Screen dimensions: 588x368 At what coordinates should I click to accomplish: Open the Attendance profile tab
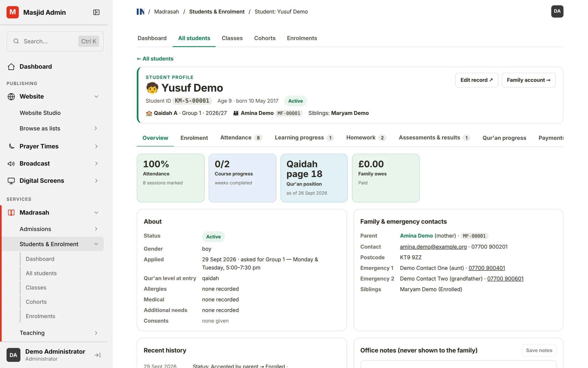click(x=241, y=138)
